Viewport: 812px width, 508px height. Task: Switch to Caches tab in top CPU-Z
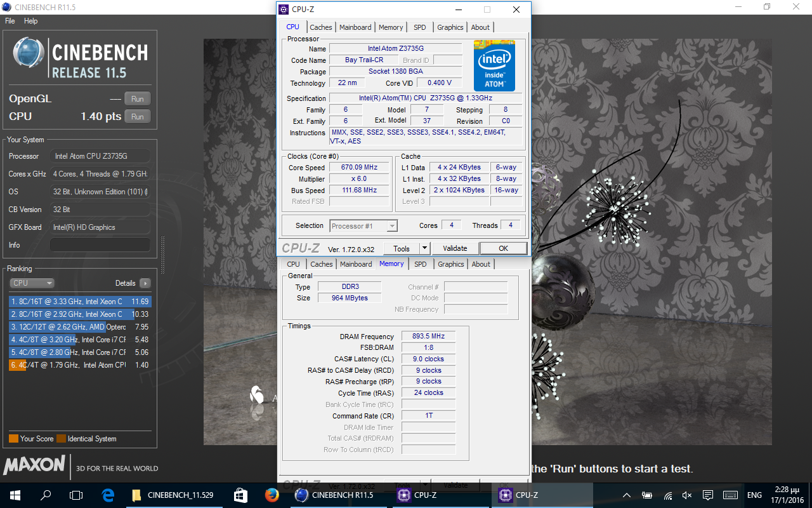pos(321,27)
